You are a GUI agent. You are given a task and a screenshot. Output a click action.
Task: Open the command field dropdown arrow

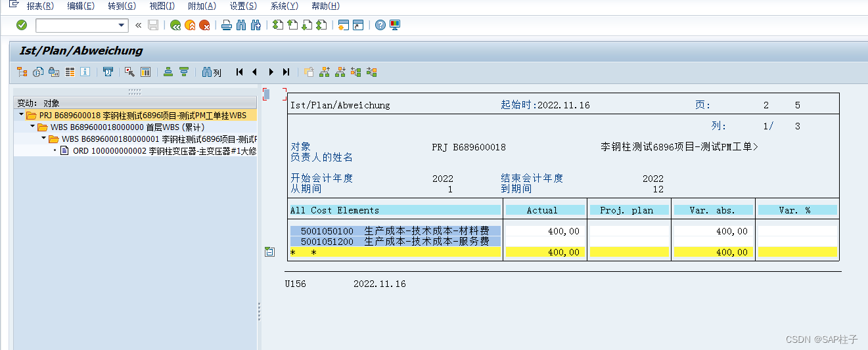tap(122, 25)
